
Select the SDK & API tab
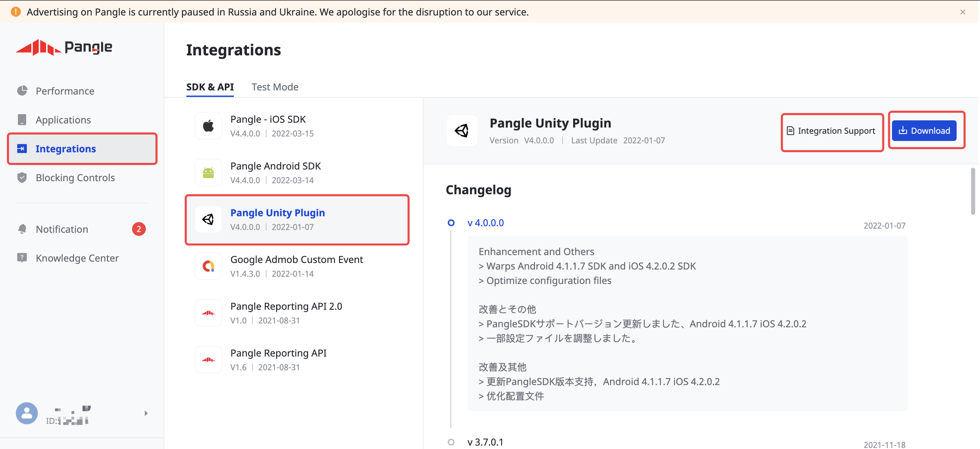pos(210,87)
